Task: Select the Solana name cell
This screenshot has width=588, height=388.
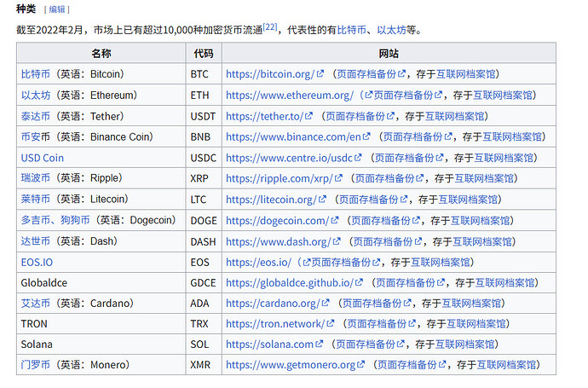Action: click(x=101, y=345)
